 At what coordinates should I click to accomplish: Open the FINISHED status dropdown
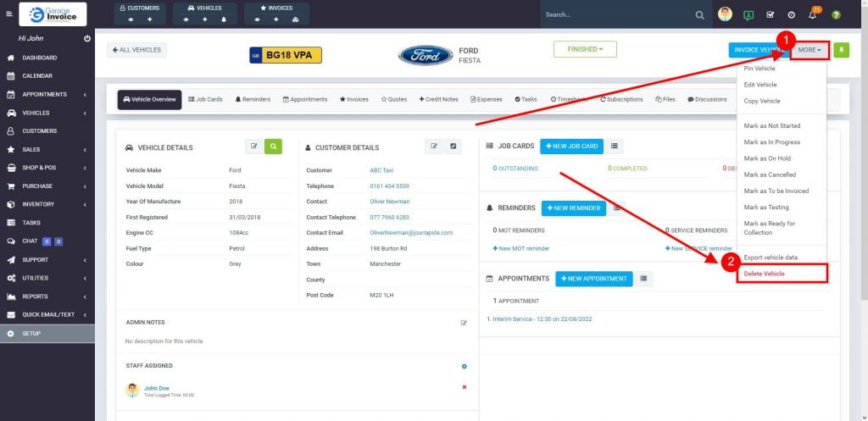tap(585, 50)
